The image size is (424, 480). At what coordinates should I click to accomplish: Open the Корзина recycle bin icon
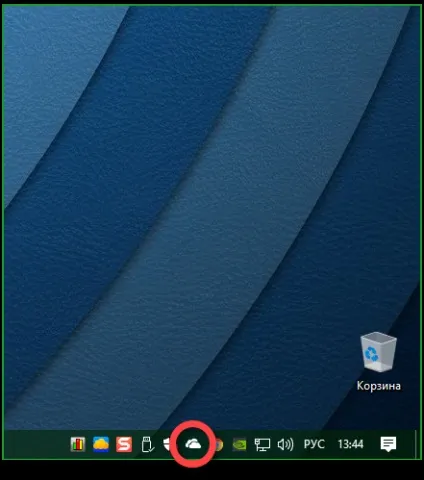(x=378, y=351)
